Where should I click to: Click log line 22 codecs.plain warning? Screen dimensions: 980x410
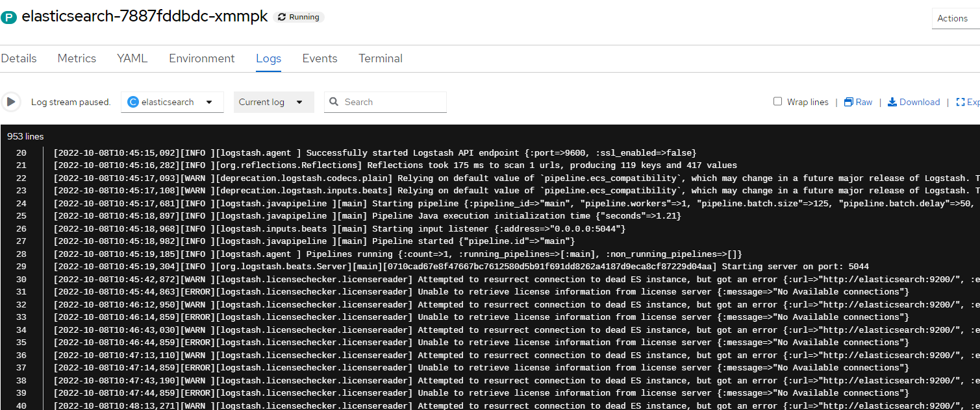[516, 178]
